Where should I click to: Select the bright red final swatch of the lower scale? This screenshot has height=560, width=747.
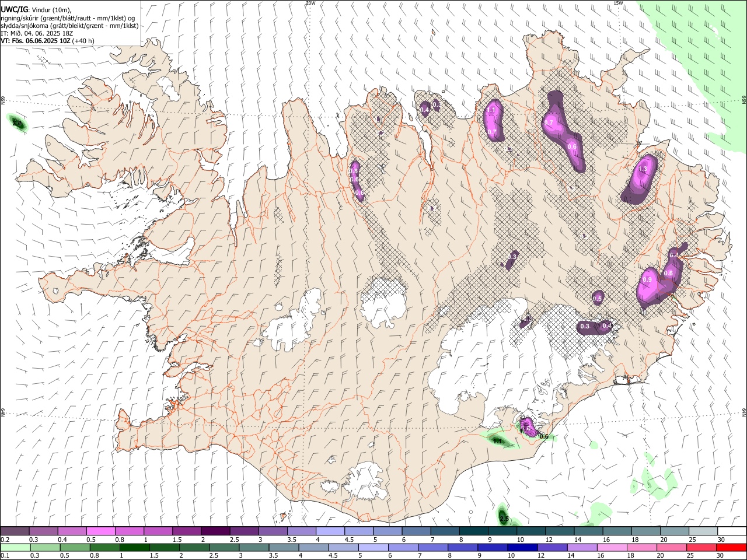click(x=731, y=547)
